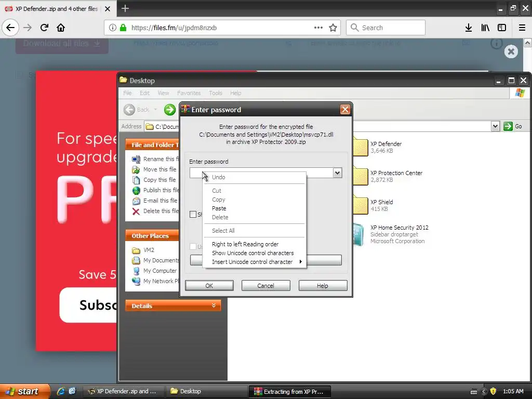532x399 pixels.
Task: Open Help menu in Desktop window
Action: [235, 93]
